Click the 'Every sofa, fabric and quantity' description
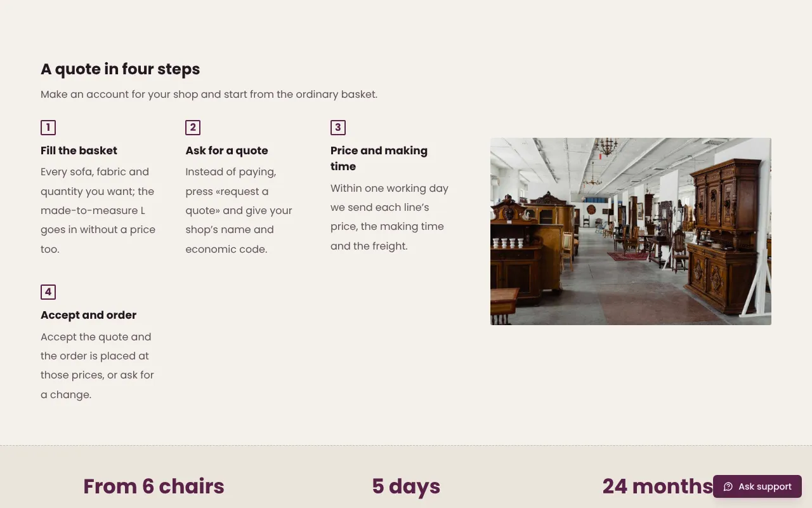 tap(98, 210)
